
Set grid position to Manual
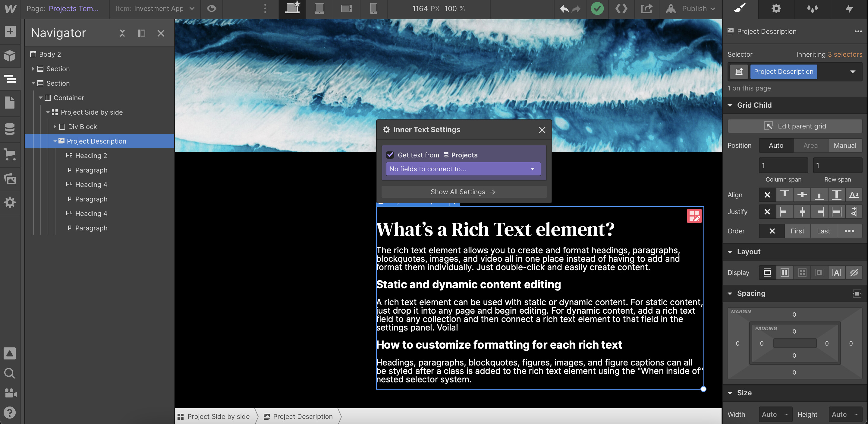click(844, 146)
